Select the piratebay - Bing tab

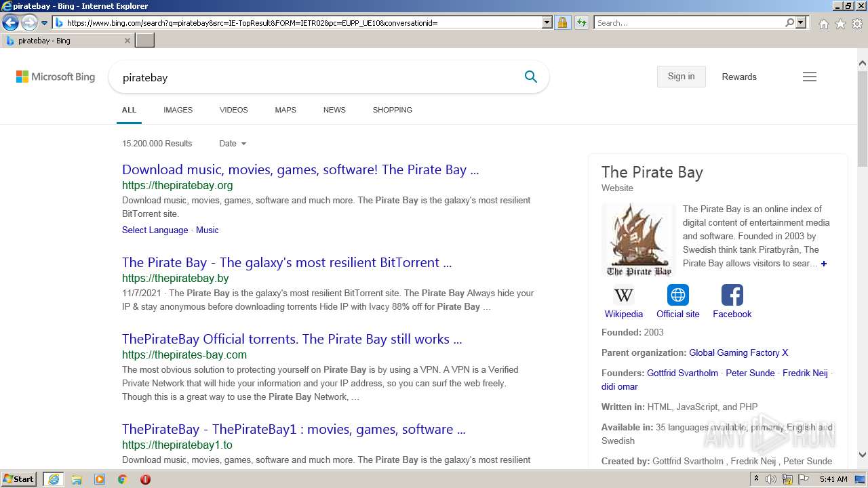(x=66, y=41)
